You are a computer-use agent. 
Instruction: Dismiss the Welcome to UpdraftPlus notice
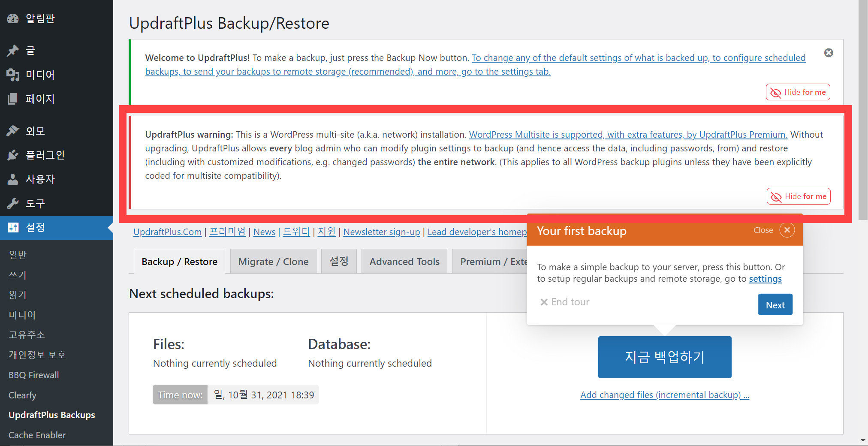tap(829, 53)
